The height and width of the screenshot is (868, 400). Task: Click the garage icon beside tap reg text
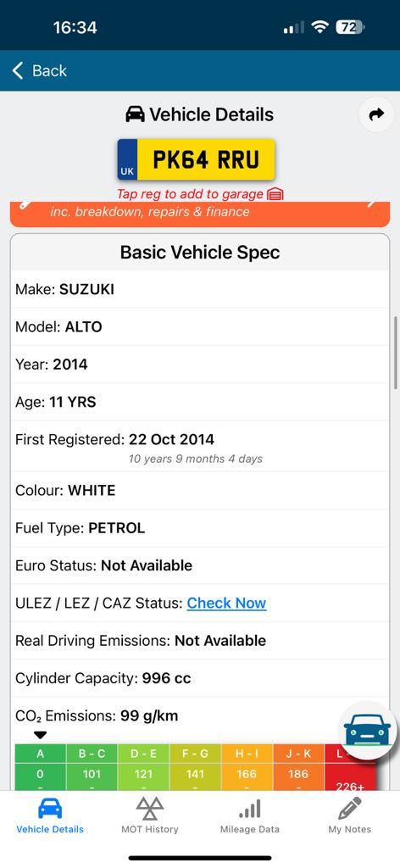tap(275, 194)
